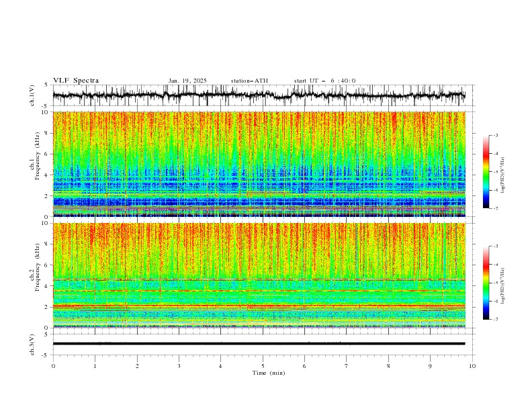Click '-7' tick on lower colorbar
532x411 pixels.
coord(495,320)
